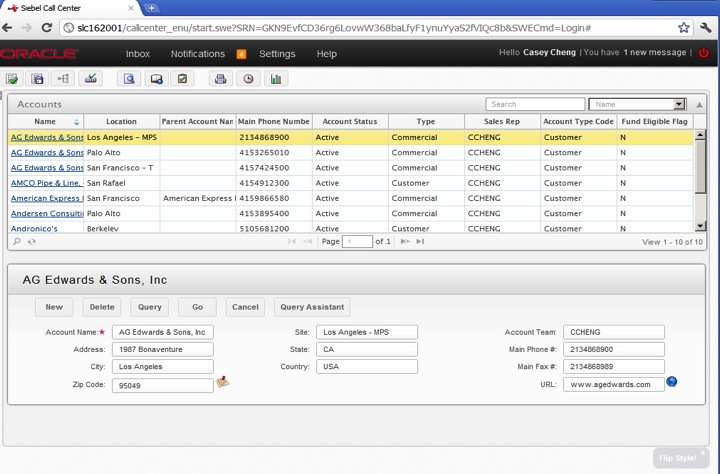Image resolution: width=720 pixels, height=474 pixels.
Task: Open the 1 new message link
Action: pyautogui.click(x=654, y=52)
